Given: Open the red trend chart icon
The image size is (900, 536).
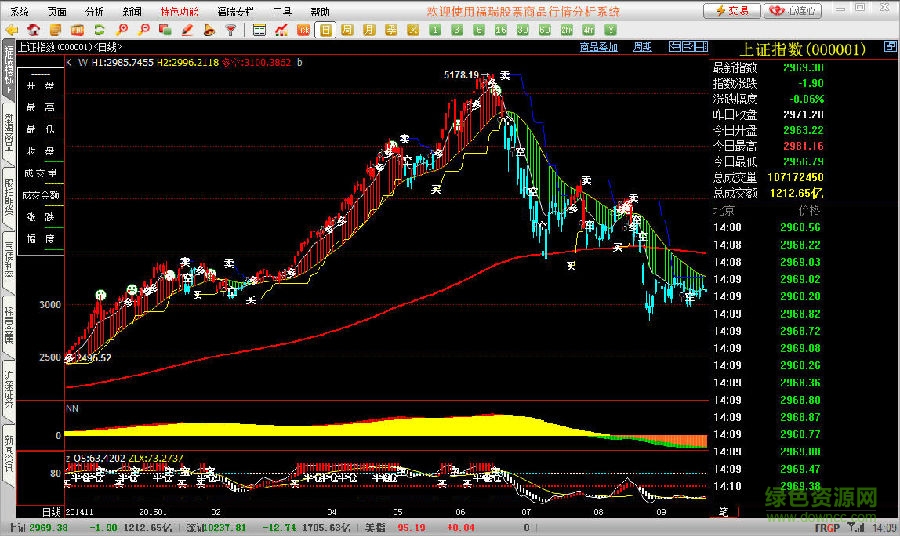Looking at the screenshot, I should [281, 30].
